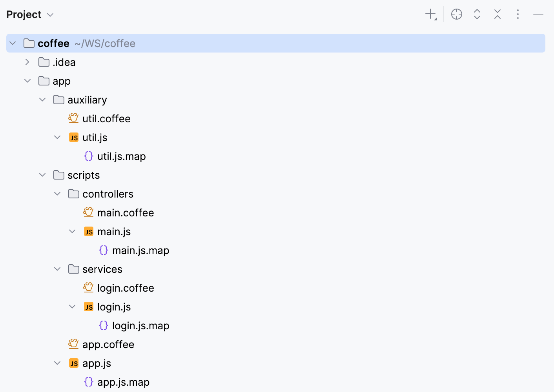The image size is (554, 392).
Task: Select the login.coffee file
Action: (126, 288)
